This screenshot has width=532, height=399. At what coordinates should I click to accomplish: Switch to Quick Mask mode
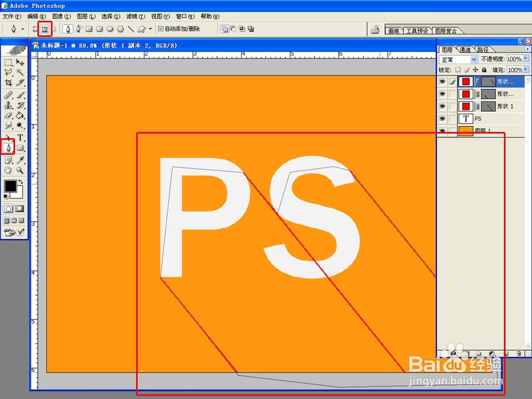[x=20, y=209]
